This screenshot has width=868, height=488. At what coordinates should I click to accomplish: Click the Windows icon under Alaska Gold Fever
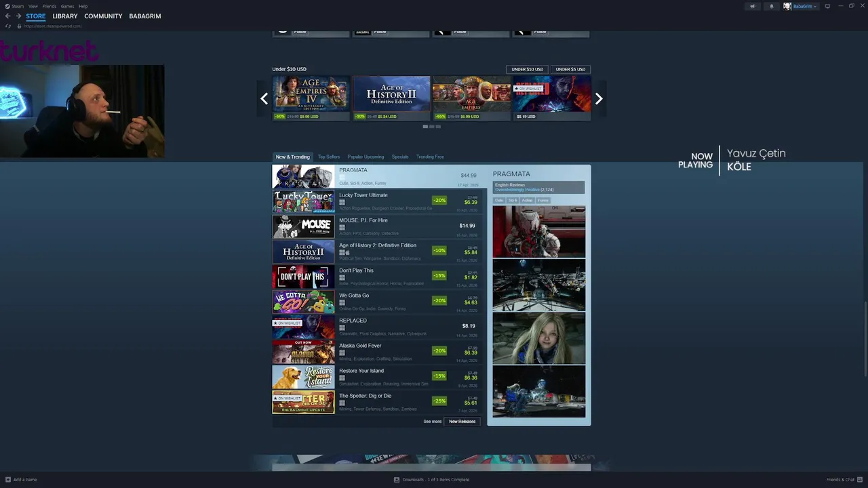click(342, 352)
